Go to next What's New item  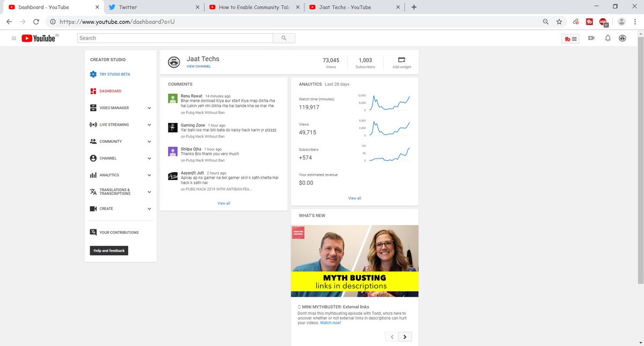point(405,337)
